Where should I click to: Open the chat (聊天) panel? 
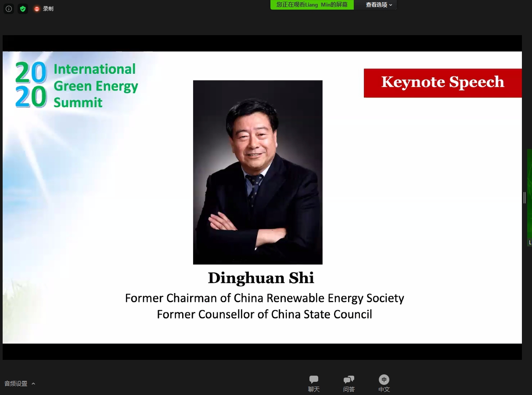[x=314, y=383]
